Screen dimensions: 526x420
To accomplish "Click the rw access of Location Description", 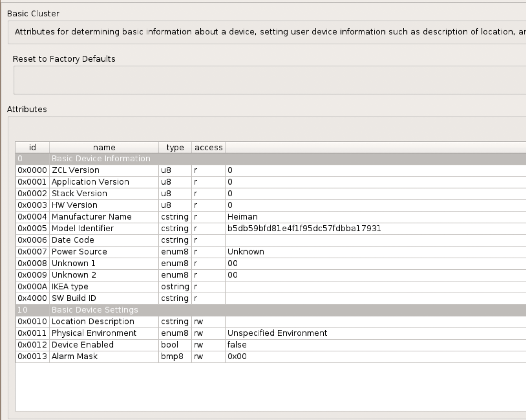I will pyautogui.click(x=198, y=322).
